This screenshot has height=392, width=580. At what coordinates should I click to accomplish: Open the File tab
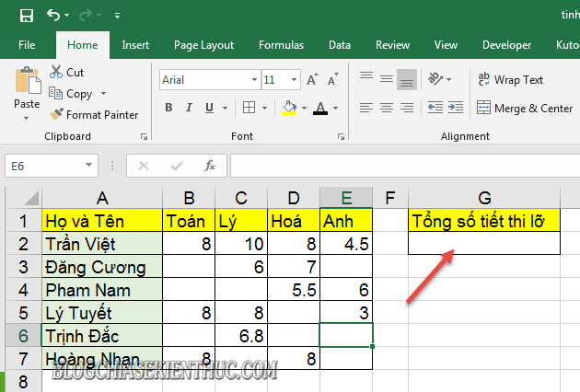coord(27,45)
